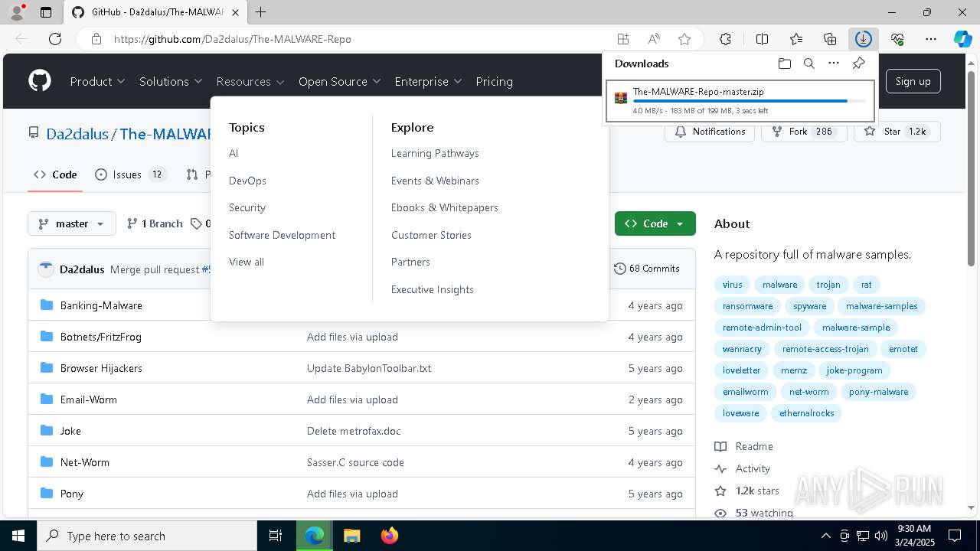Show hidden system tray icons
980x551 pixels.
[x=825, y=536]
